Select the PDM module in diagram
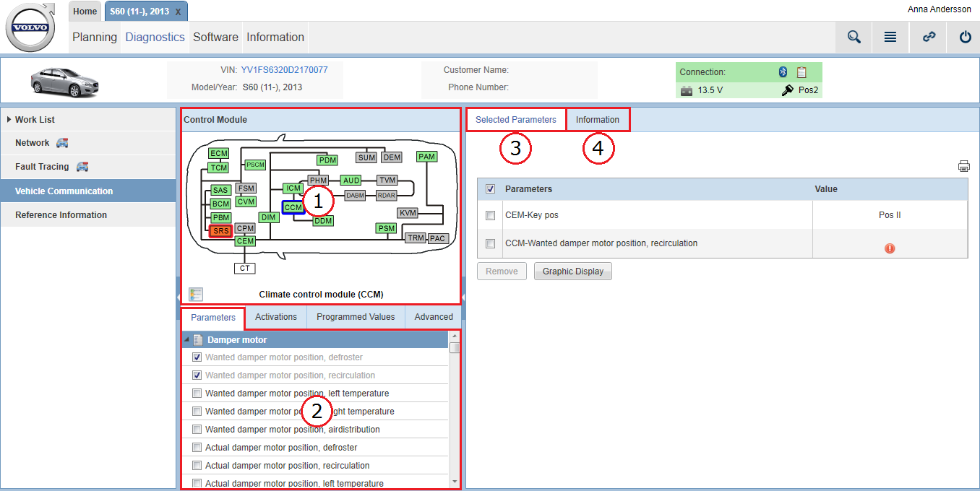980x491 pixels. [x=327, y=160]
